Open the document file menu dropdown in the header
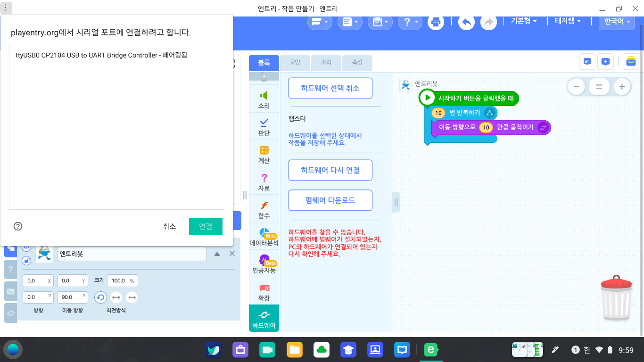The image size is (644, 362). point(350,22)
